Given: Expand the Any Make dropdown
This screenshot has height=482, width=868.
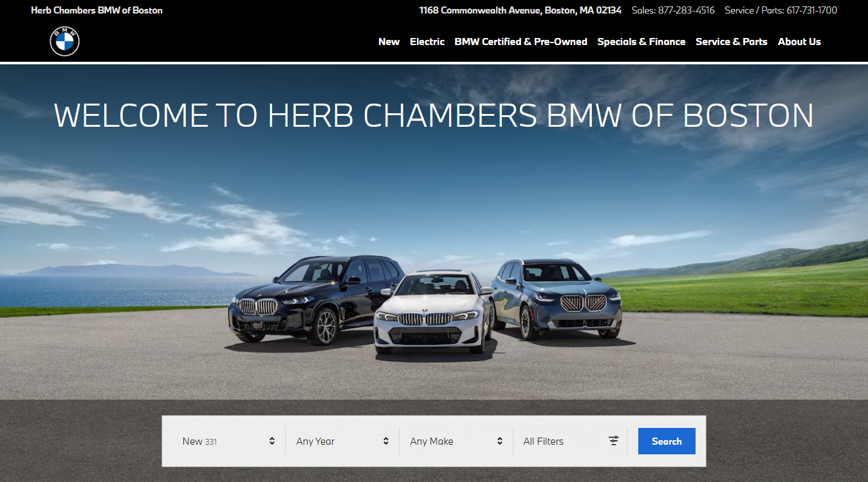Looking at the screenshot, I should pos(456,441).
